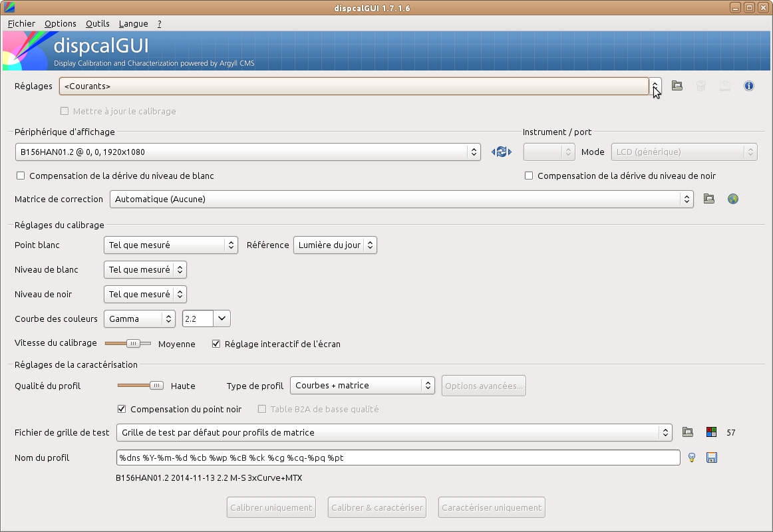Open the Fichier menu

pyautogui.click(x=21, y=24)
